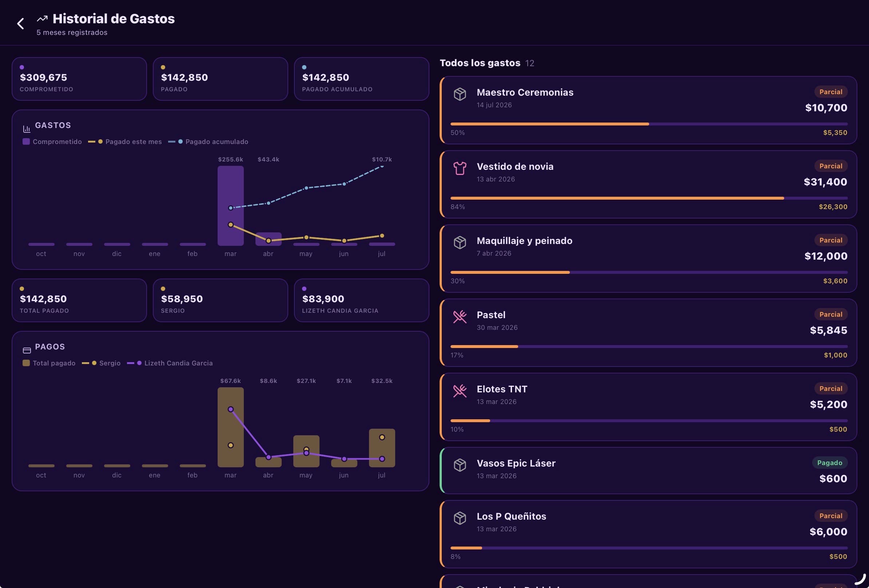Click the may point on Pagado acumulado line
This screenshot has height=588, width=869.
tap(306, 188)
